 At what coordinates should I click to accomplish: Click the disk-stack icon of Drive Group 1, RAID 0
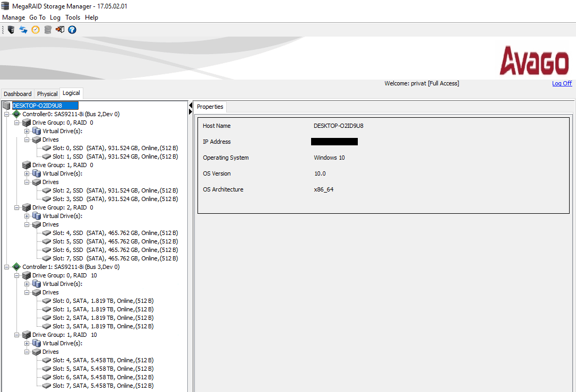(27, 165)
